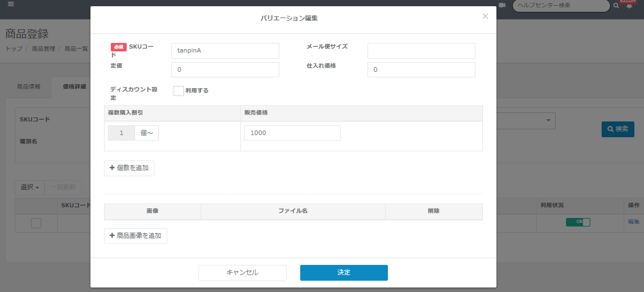Image resolution: width=644 pixels, height=292 pixels.
Task: Tick the SKU table row checkbox
Action: point(36,223)
